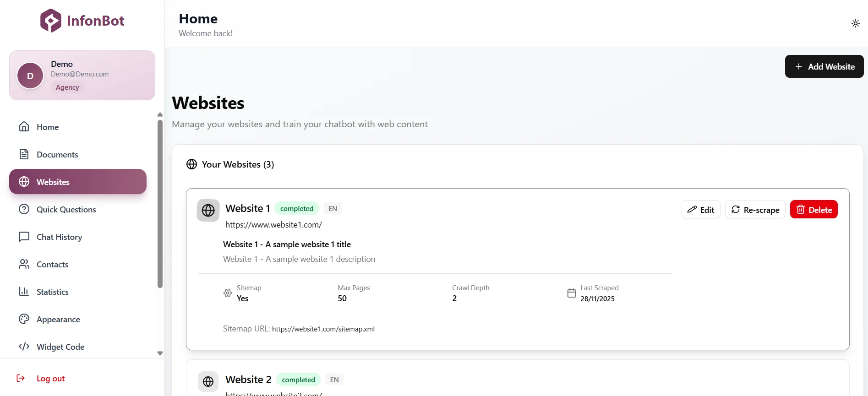View the Statistics page
The height and width of the screenshot is (396, 868).
pyautogui.click(x=78, y=292)
